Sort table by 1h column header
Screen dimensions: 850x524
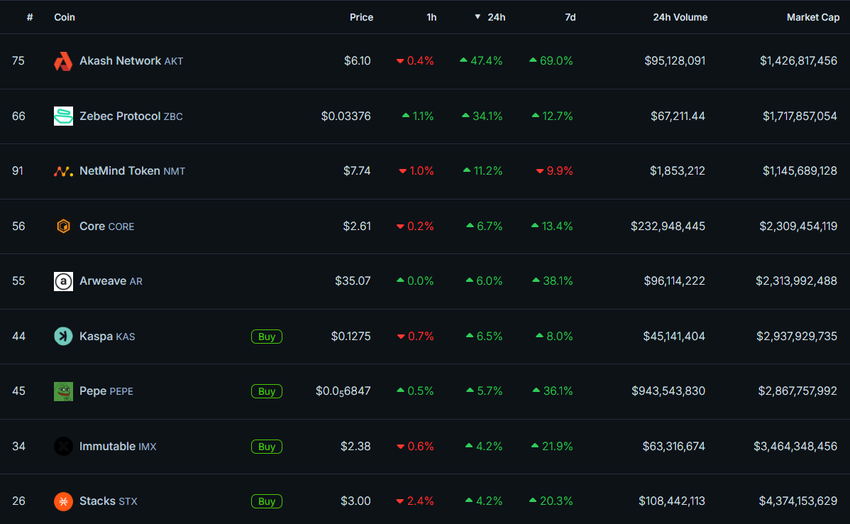coord(432,17)
